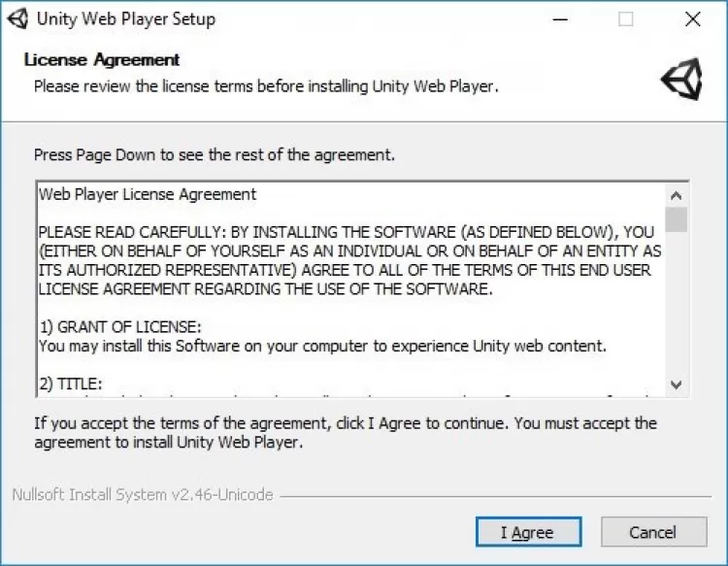Click the Nullsoft Install System version label
728x566 pixels.
click(x=143, y=495)
